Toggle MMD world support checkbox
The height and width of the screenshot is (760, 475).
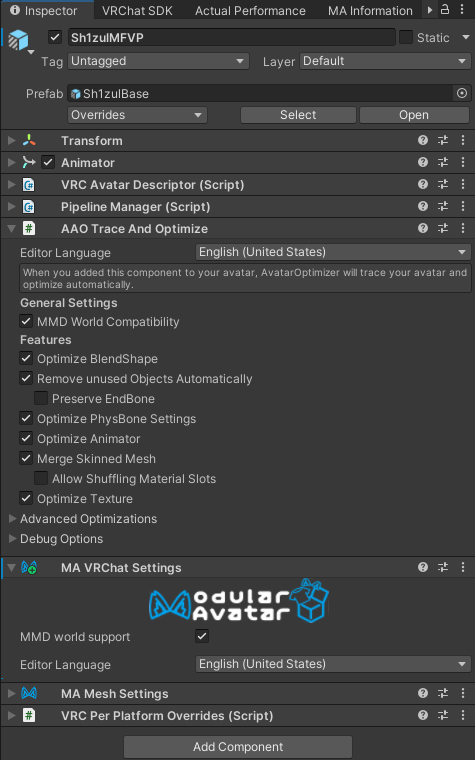[x=202, y=636]
